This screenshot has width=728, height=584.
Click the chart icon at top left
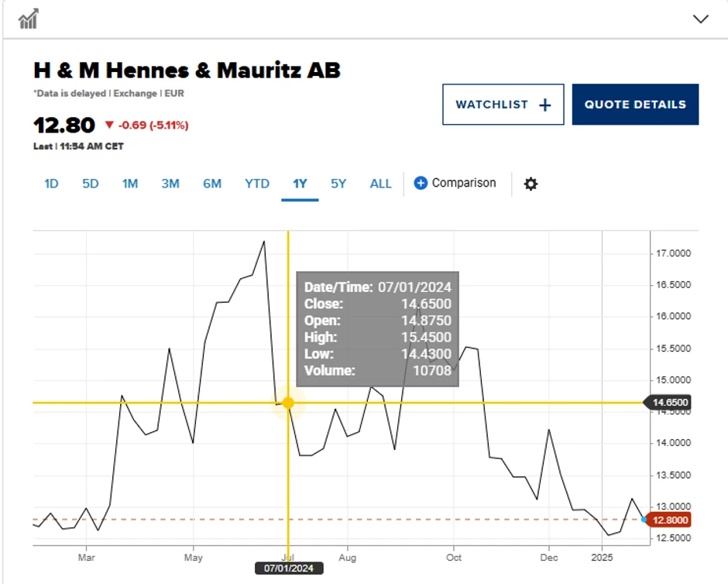click(x=29, y=19)
